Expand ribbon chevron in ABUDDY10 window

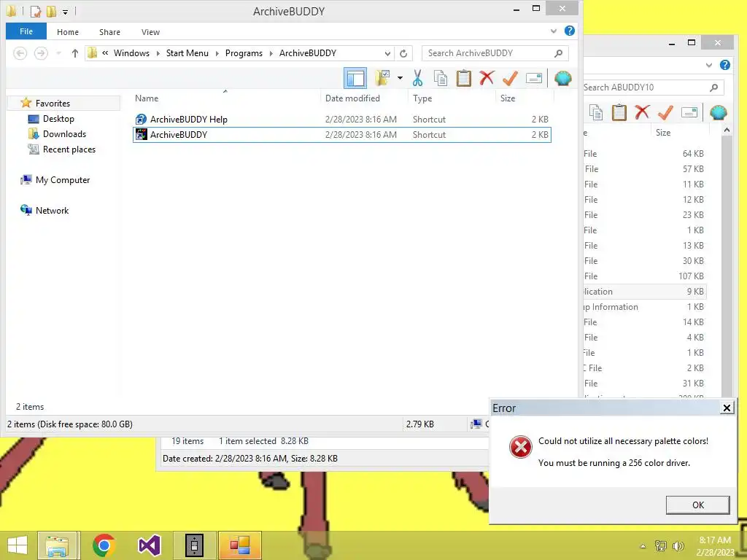tap(709, 65)
